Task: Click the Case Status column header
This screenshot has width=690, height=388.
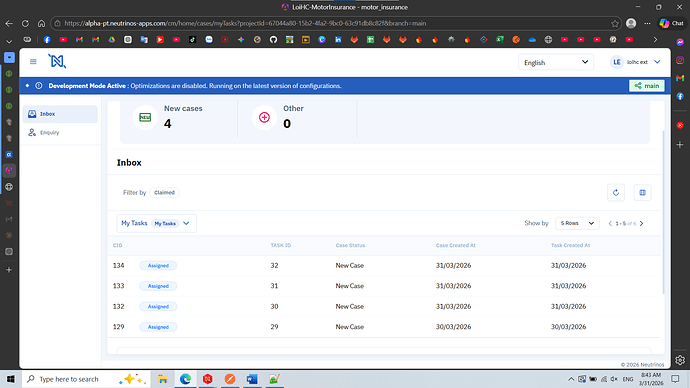Action: (x=350, y=245)
